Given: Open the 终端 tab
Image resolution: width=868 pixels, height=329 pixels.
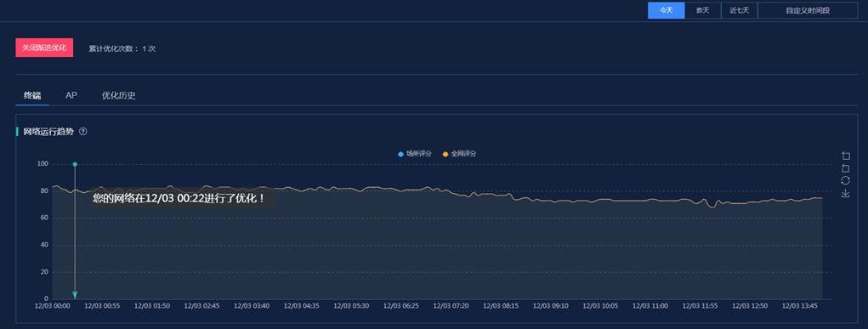Looking at the screenshot, I should 32,95.
